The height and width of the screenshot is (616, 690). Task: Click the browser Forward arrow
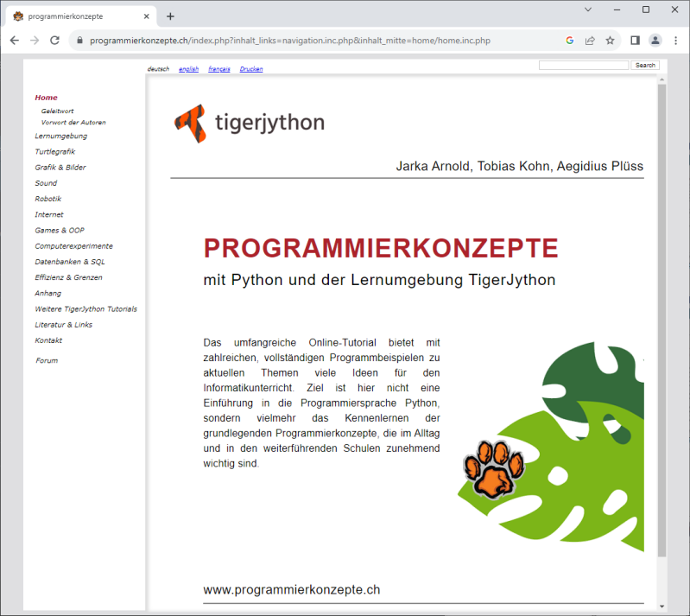[x=35, y=41]
